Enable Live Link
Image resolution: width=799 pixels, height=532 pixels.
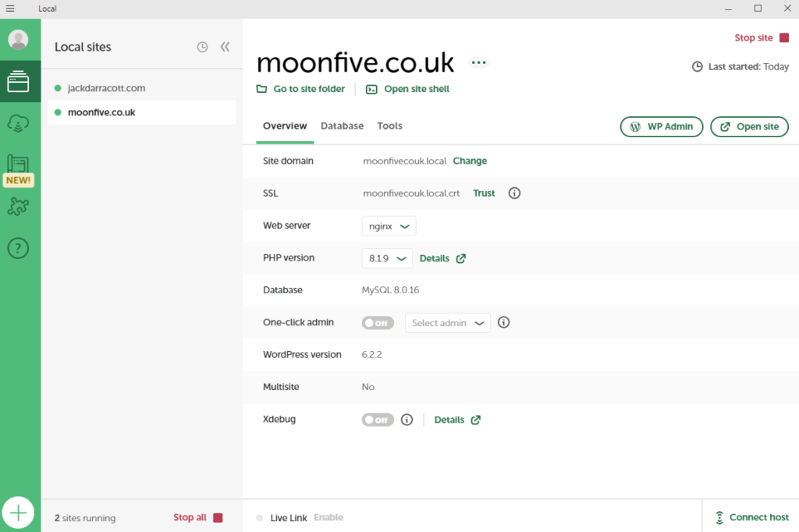pyautogui.click(x=328, y=518)
